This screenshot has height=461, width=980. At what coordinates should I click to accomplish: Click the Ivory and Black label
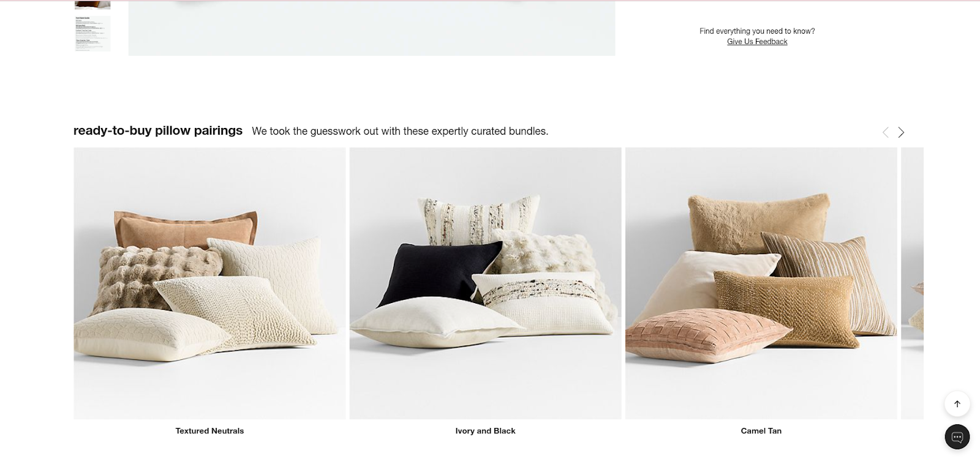pos(485,431)
